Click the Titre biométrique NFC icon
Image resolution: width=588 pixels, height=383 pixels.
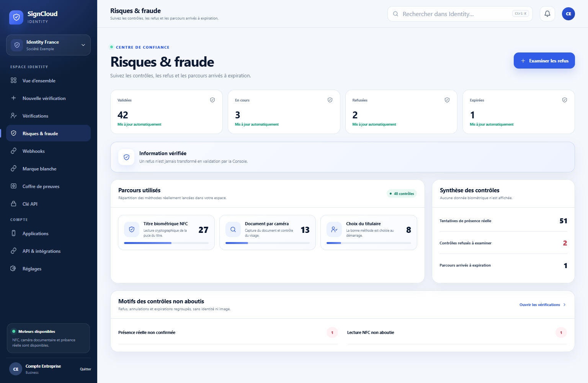[132, 229]
